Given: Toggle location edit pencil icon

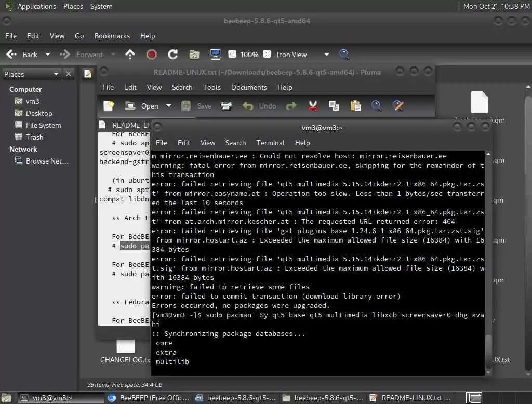Looking at the screenshot, I should (87, 74).
